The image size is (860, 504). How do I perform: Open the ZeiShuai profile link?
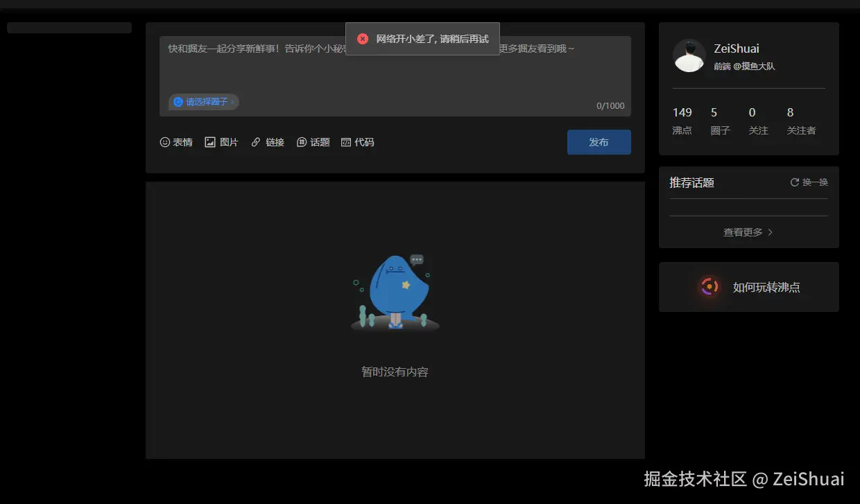736,48
